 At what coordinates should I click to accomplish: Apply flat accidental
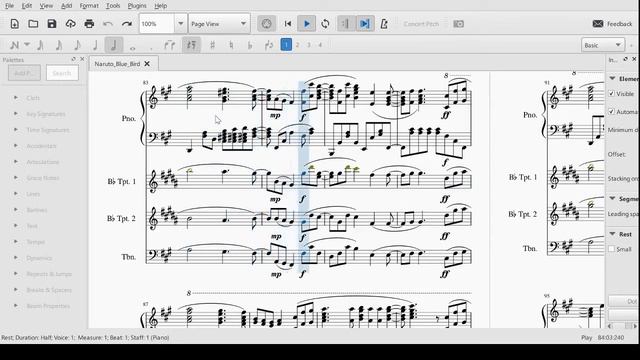click(250, 45)
